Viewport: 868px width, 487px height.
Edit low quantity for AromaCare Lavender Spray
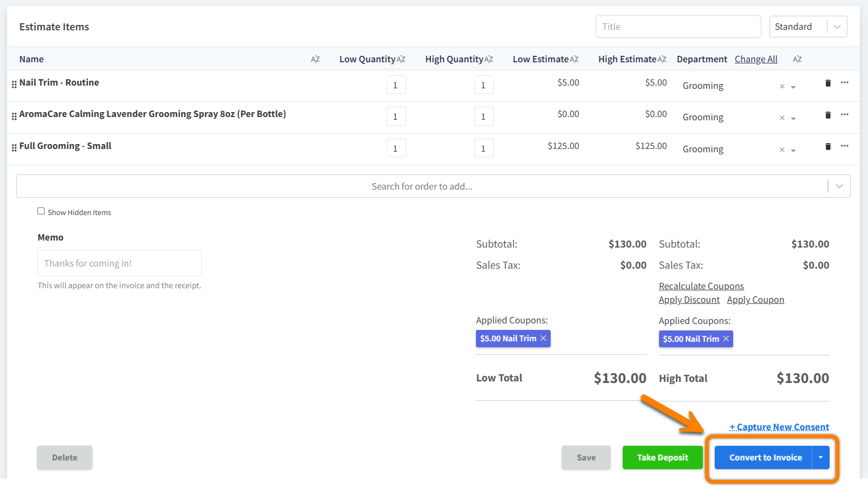pyautogui.click(x=396, y=116)
